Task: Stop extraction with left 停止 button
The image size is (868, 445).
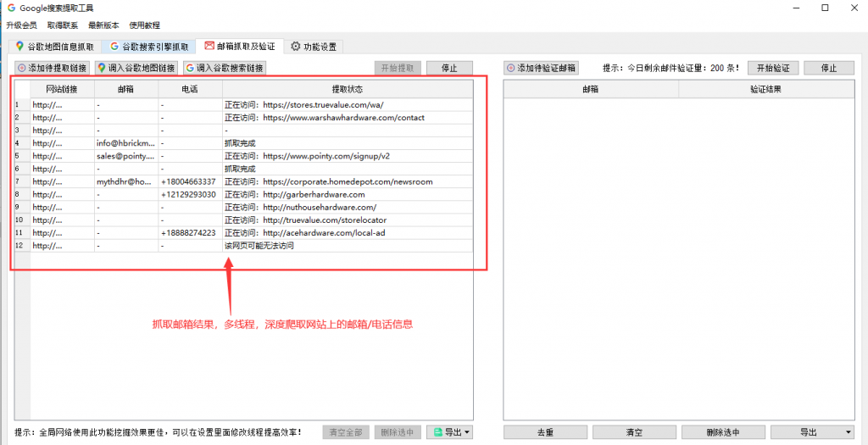Action: pyautogui.click(x=449, y=68)
